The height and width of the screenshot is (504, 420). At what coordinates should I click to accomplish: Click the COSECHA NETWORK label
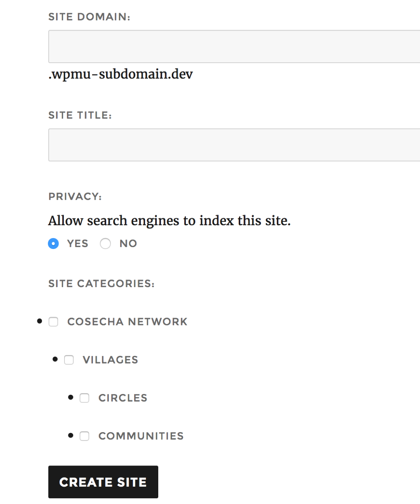(x=127, y=322)
